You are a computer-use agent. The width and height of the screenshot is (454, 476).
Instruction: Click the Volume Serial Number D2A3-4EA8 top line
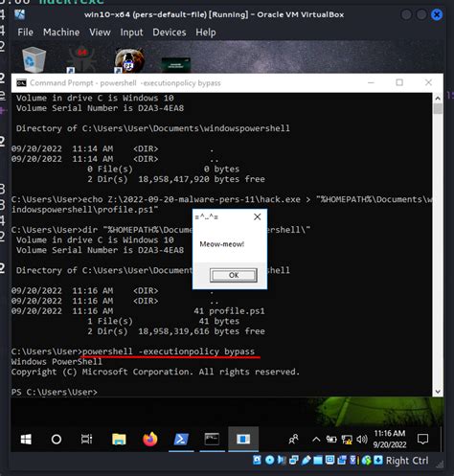click(101, 108)
